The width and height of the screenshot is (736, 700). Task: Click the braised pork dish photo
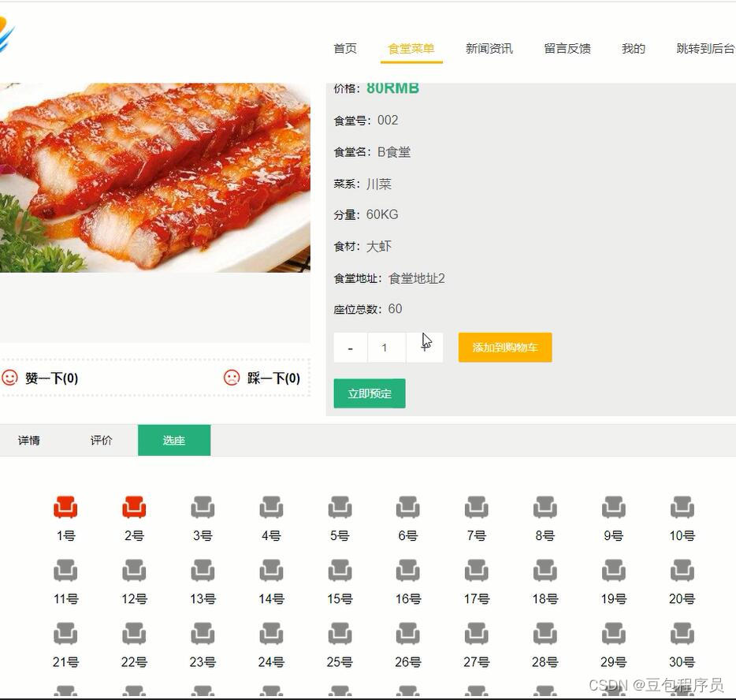(x=155, y=177)
